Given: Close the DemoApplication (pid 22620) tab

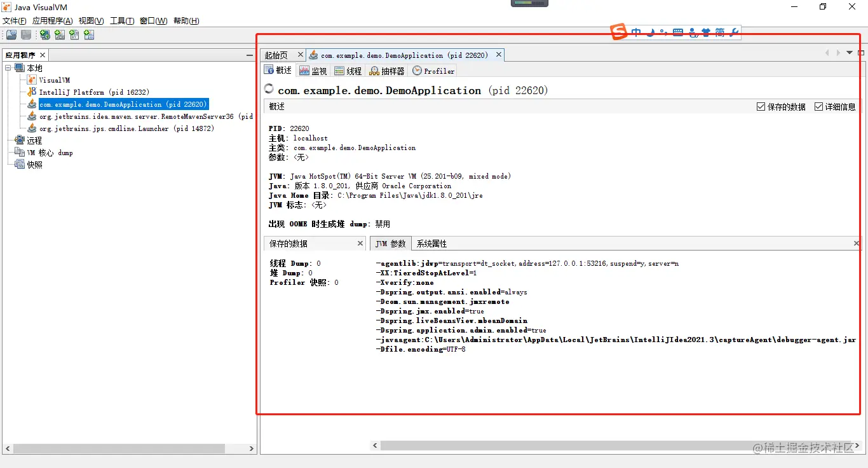Looking at the screenshot, I should pos(499,55).
